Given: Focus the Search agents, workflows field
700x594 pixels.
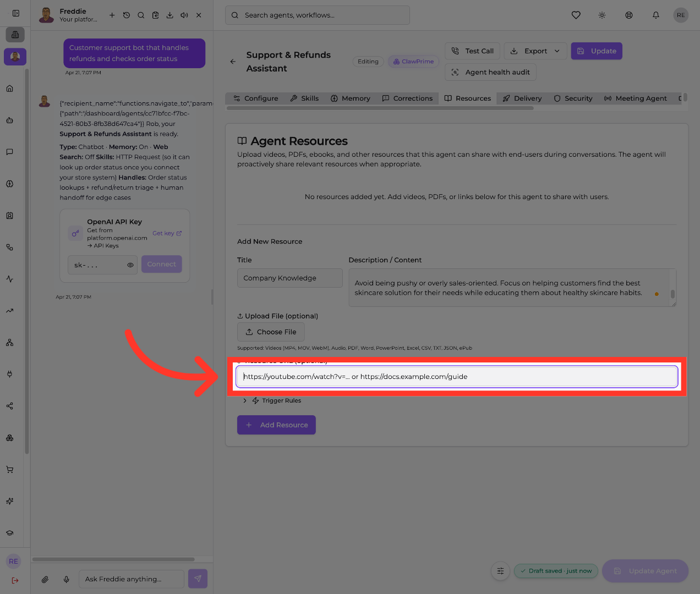Looking at the screenshot, I should (x=318, y=15).
